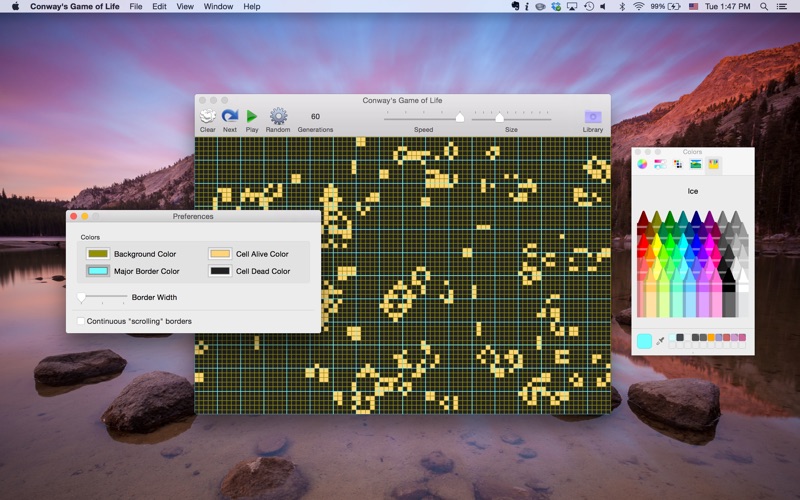Open the volume control in menu bar
The image size is (800, 500).
click(604, 6)
